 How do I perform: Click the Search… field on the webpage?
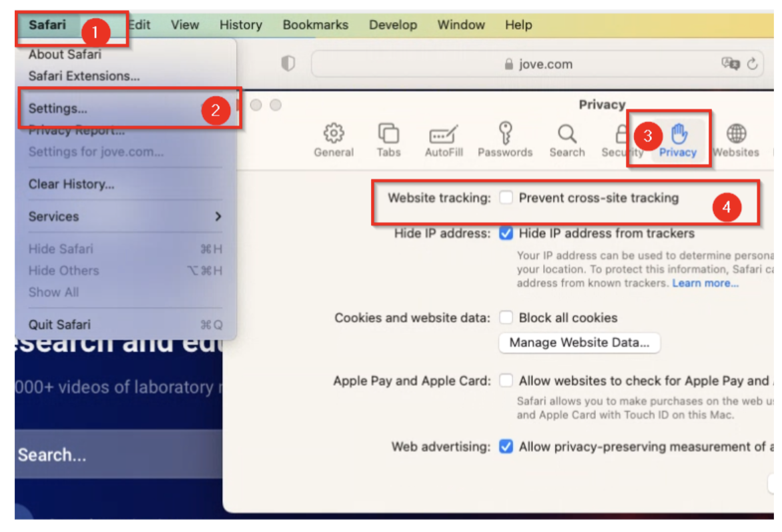pyautogui.click(x=119, y=454)
